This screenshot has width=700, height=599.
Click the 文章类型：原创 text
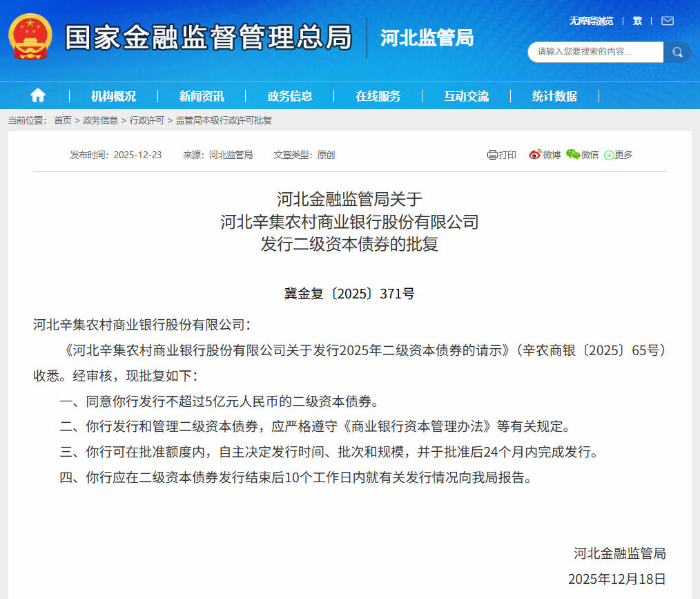coord(304,155)
